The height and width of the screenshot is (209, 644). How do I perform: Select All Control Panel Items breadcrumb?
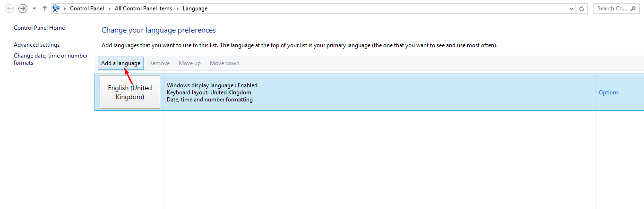pos(142,8)
